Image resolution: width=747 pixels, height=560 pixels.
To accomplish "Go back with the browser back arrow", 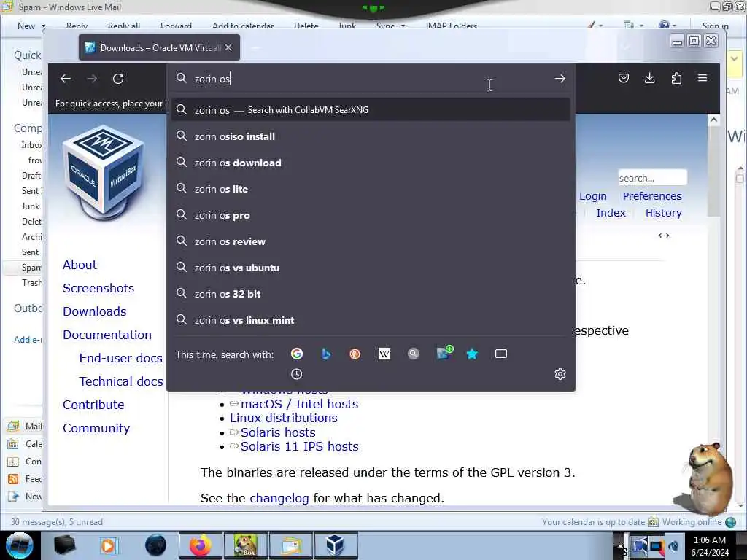I will coord(65,79).
